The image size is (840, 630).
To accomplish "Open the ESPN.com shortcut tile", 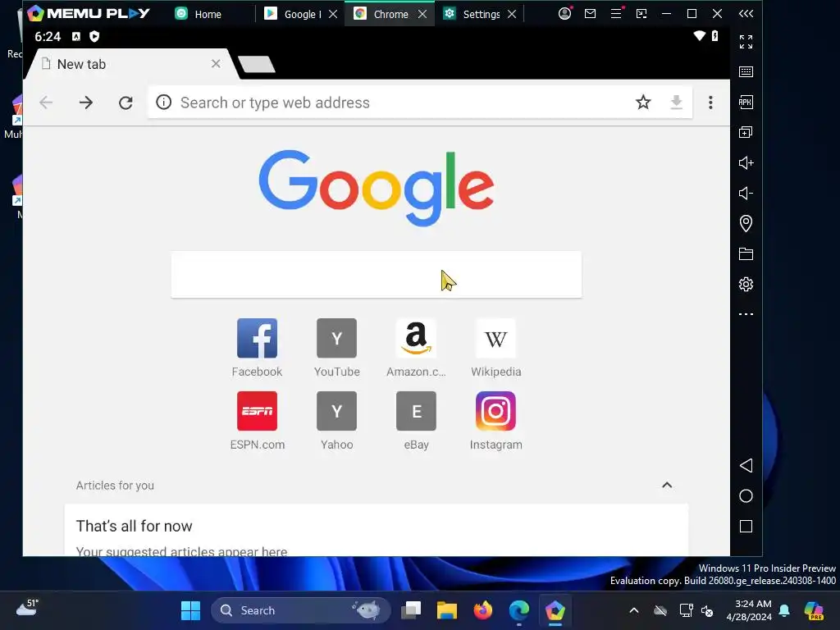I will point(257,421).
